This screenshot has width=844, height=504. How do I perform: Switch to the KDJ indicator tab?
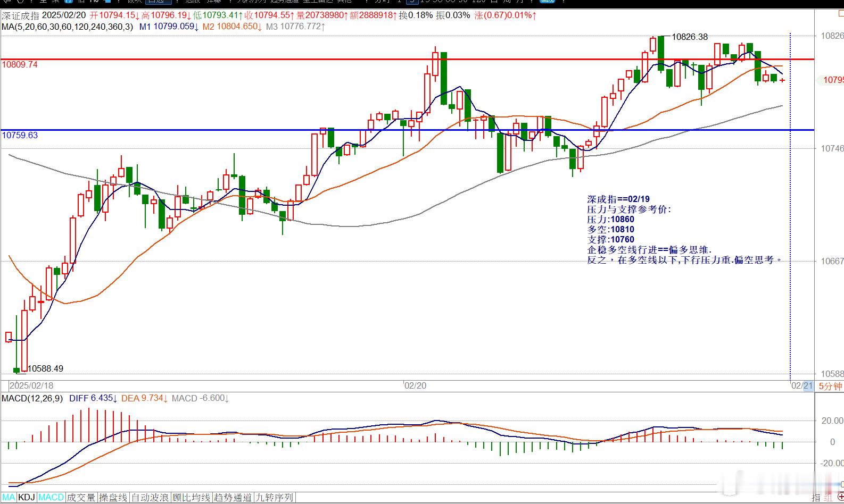[27, 498]
